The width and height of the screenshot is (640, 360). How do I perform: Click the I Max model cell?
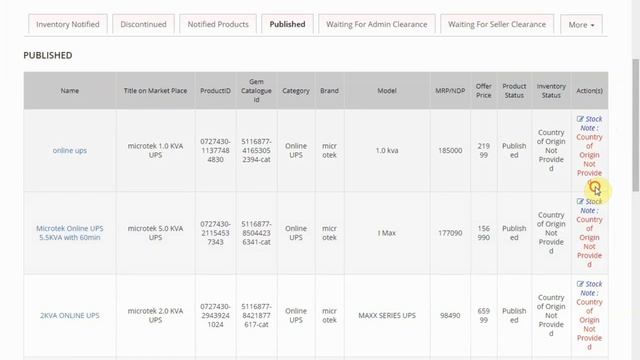tap(387, 233)
